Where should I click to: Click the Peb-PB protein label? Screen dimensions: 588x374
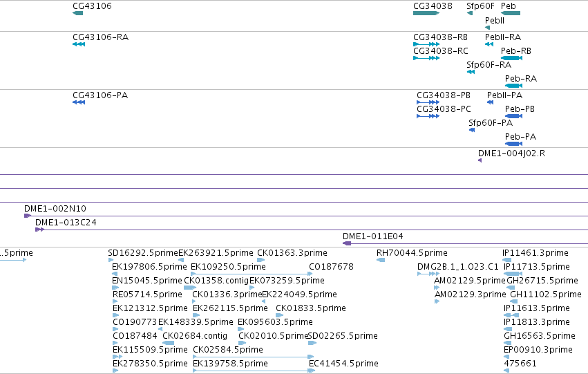tap(520, 109)
